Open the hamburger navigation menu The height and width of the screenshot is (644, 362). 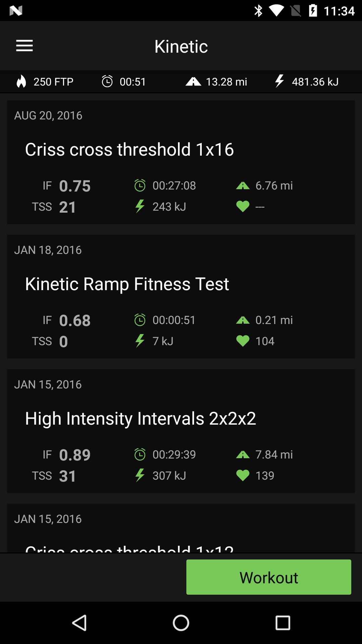pyautogui.click(x=24, y=46)
